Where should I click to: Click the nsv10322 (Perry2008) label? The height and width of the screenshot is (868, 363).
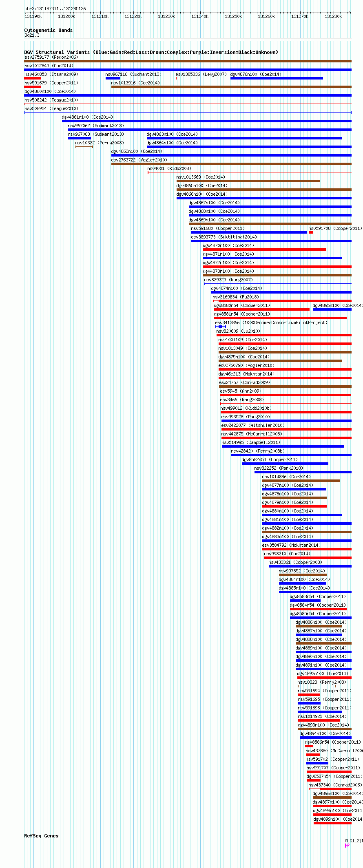(x=100, y=143)
